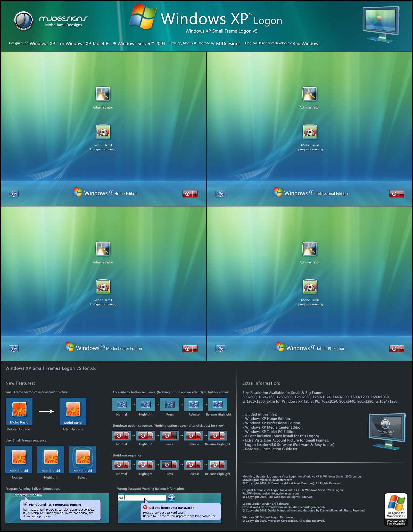Select Release state accessibility button in sequence
The image size is (413, 532).
pyautogui.click(x=194, y=404)
